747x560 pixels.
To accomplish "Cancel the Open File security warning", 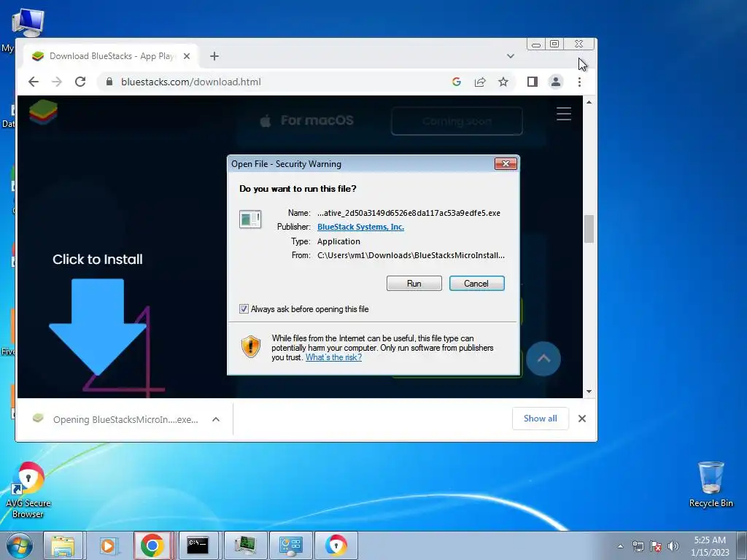I will 476,284.
